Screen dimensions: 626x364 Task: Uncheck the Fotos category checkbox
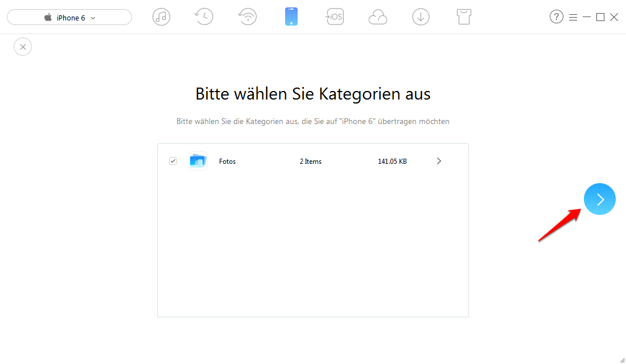(173, 161)
